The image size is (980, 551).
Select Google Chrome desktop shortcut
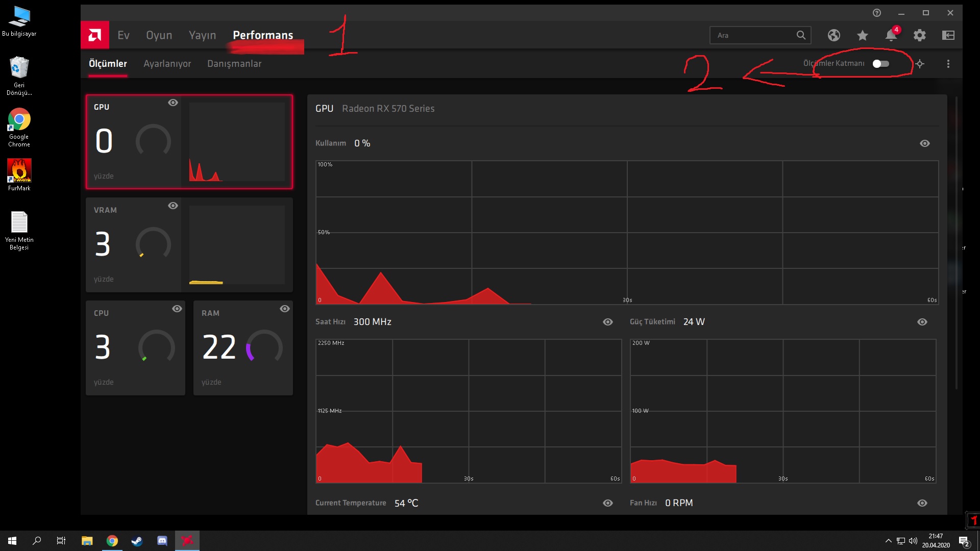click(19, 128)
